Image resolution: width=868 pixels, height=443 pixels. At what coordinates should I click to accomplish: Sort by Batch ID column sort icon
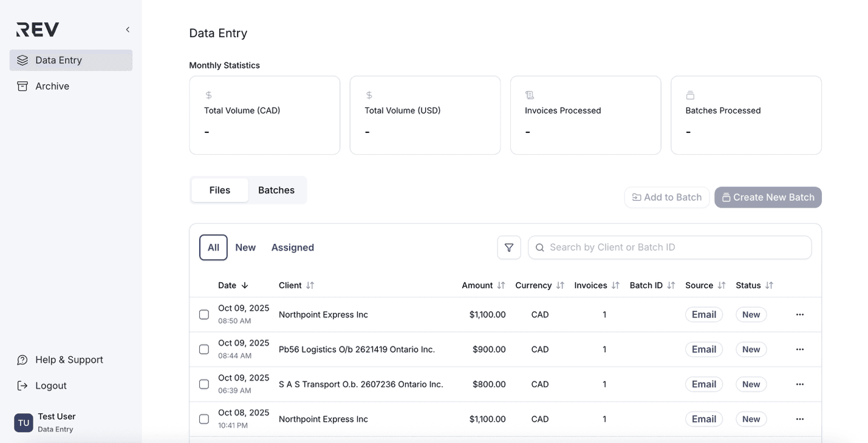tap(671, 285)
